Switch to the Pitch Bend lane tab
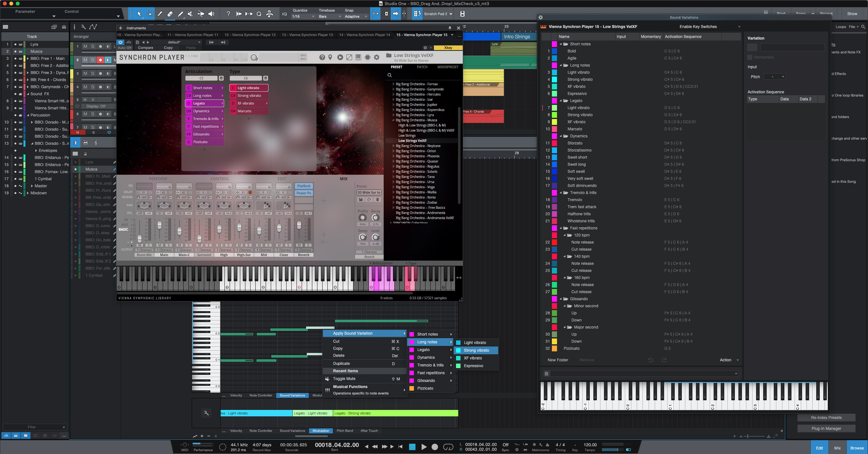 (x=345, y=431)
